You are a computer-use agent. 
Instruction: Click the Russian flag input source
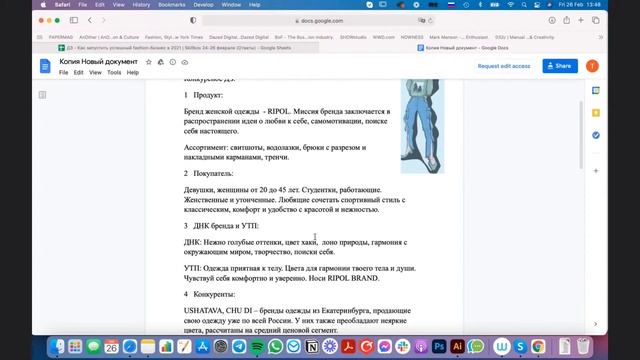[x=451, y=5]
